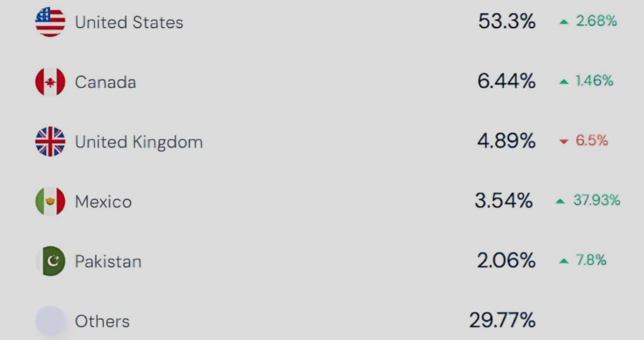Select the Pakistan country label
Viewport: 644px width, 340px height.
coord(108,261)
